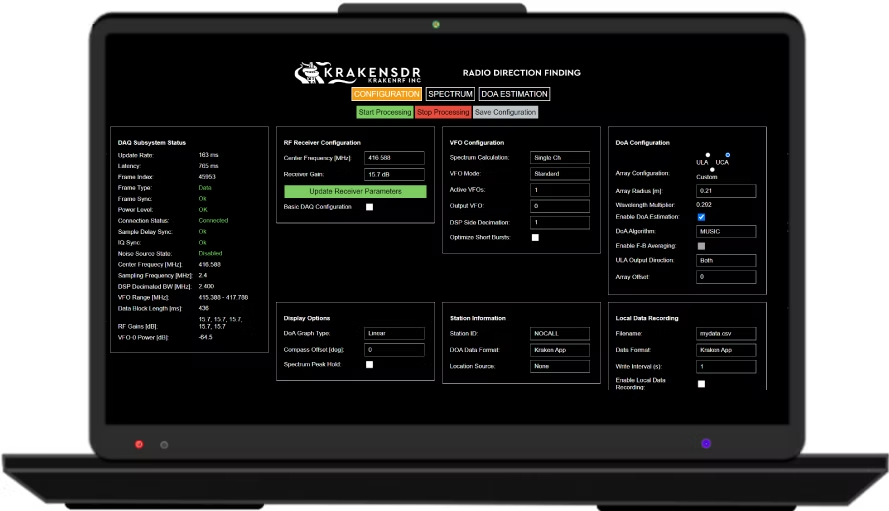Open the DOA Estimation tab
Viewport: 889px width, 511px height.
[514, 94]
